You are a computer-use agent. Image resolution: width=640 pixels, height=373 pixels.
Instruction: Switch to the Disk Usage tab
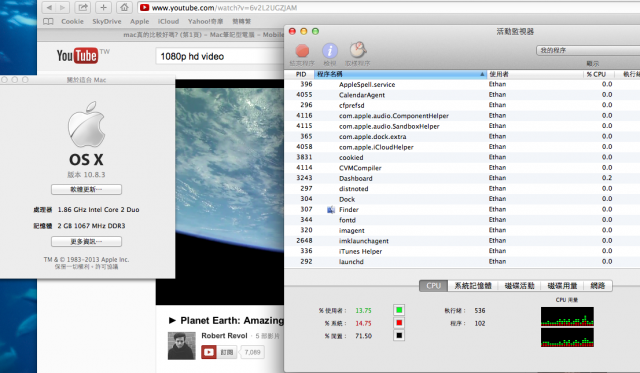(562, 286)
